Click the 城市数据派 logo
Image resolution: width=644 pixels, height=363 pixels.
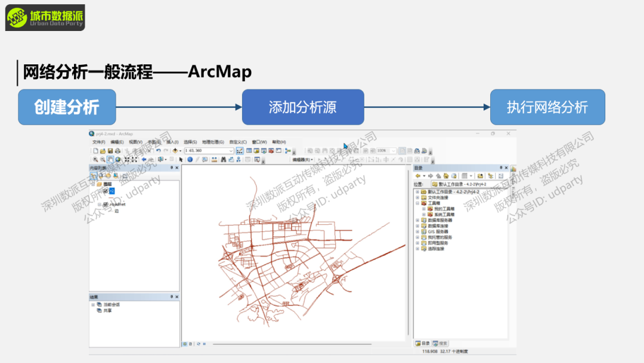tap(45, 18)
